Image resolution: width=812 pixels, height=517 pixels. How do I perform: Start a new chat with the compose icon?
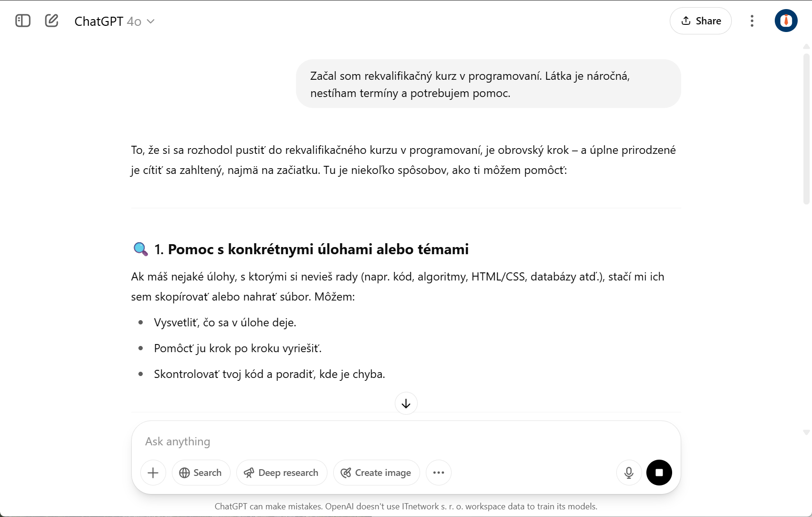[x=52, y=21]
